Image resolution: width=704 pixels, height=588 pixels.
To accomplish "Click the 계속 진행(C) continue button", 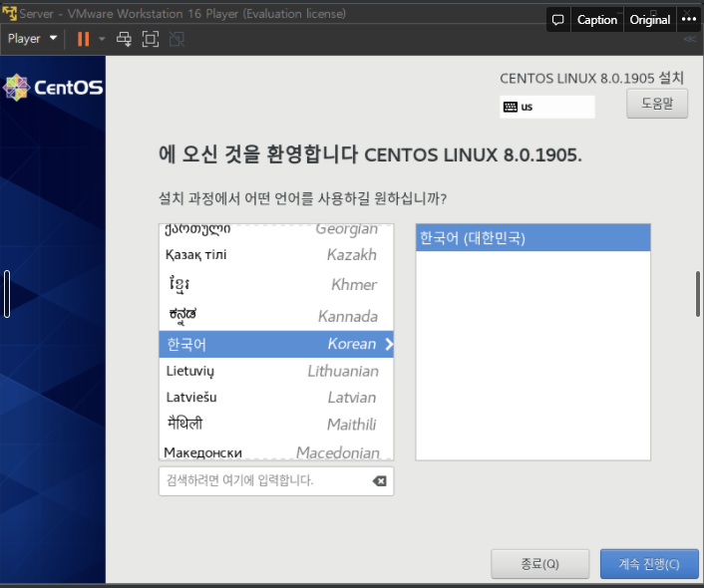I will coord(649,564).
